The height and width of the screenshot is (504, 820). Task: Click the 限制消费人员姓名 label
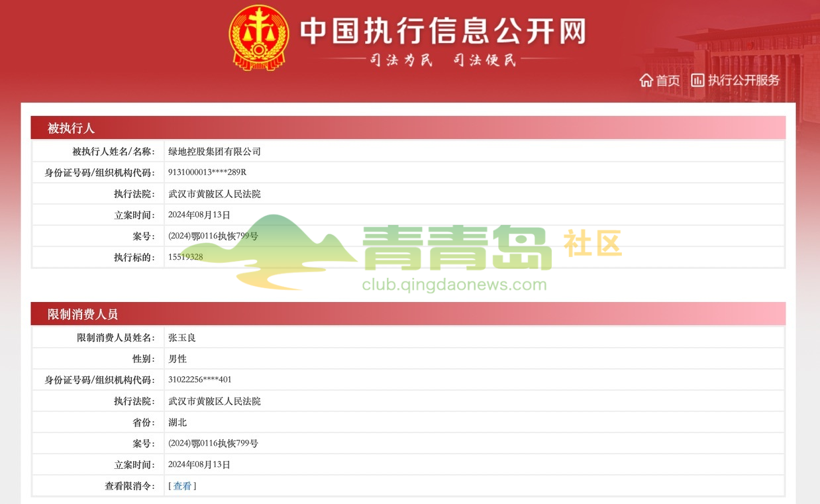pos(116,338)
